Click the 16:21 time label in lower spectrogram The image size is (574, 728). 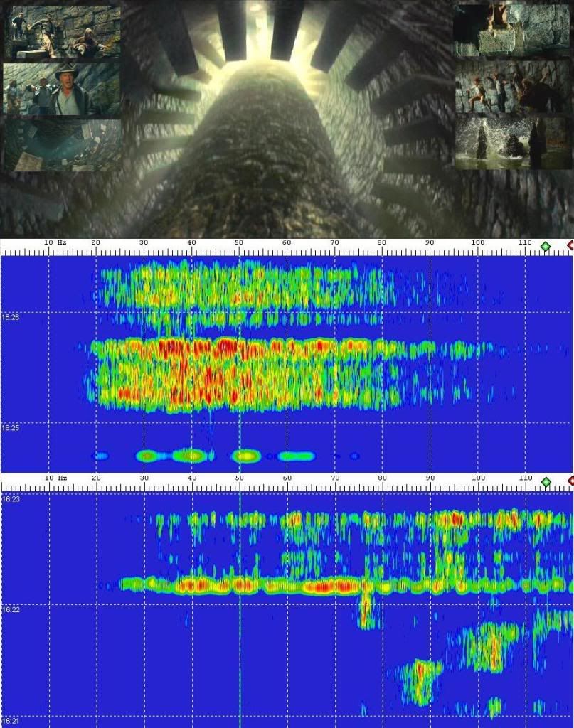click(x=10, y=721)
